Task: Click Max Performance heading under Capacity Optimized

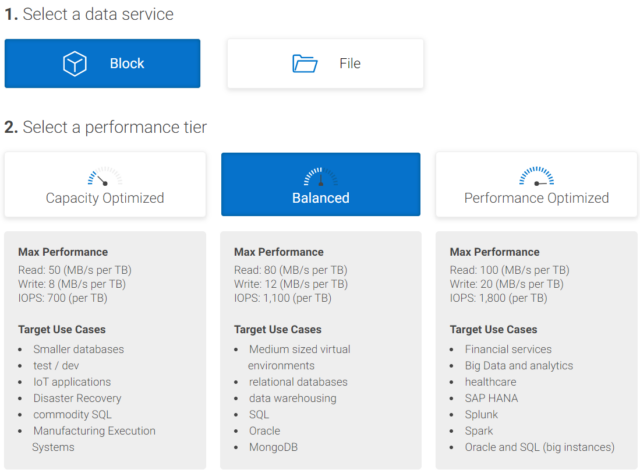Action: click(x=63, y=252)
